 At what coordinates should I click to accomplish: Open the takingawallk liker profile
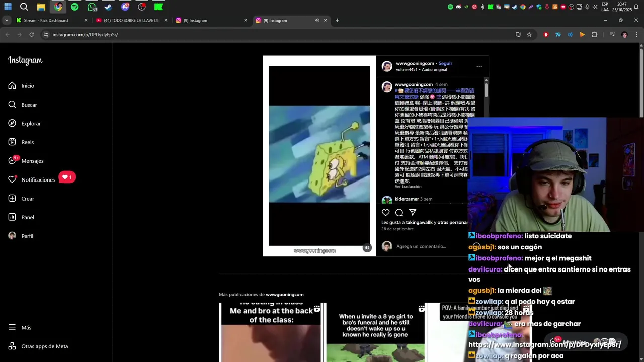tap(420, 222)
